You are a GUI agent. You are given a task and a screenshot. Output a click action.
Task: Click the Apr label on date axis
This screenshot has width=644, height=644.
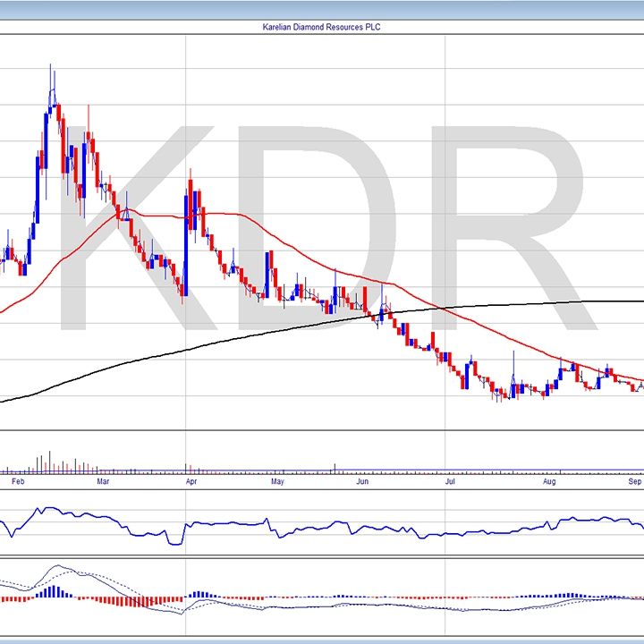coord(190,481)
